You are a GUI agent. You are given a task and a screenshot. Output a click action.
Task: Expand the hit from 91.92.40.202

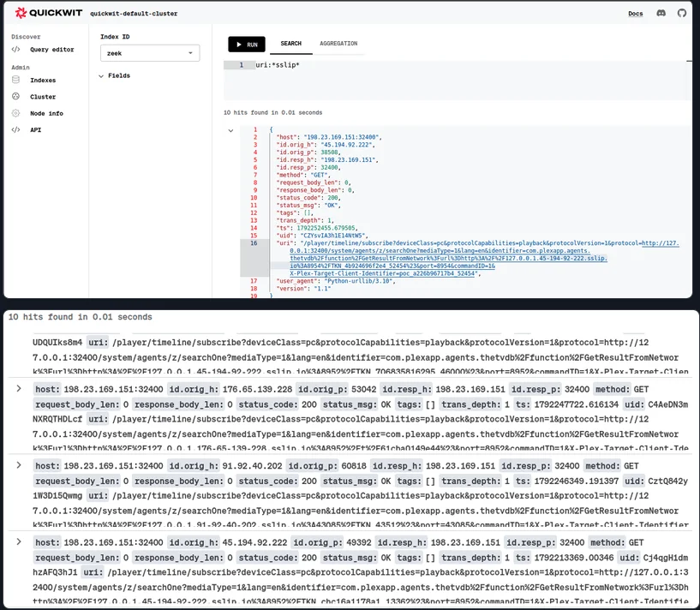(x=19, y=465)
